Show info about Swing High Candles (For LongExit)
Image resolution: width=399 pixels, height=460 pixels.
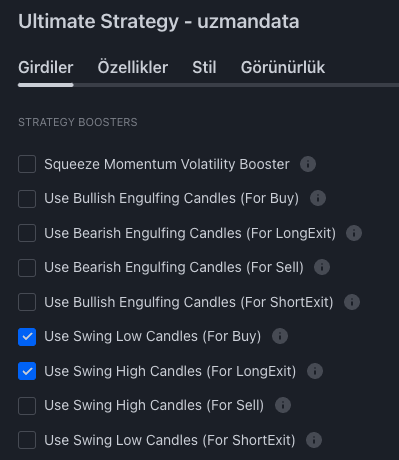pos(315,371)
